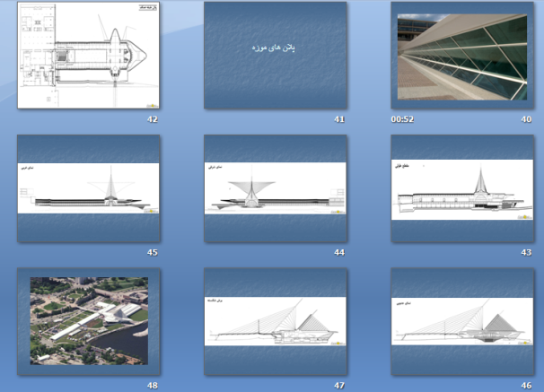Click the slide number label 41
The width and height of the screenshot is (544, 392).
(338, 119)
